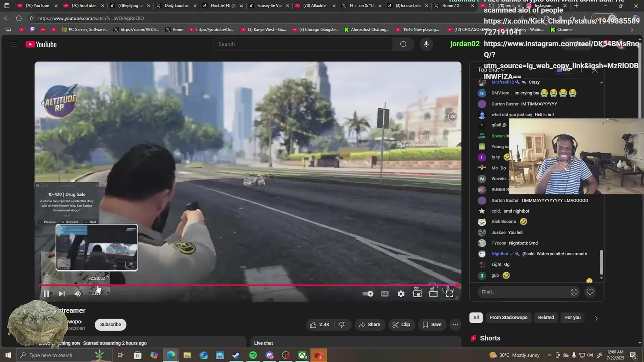Image resolution: width=644 pixels, height=362 pixels.
Task: Enter fullscreen video mode
Action: coord(449,294)
